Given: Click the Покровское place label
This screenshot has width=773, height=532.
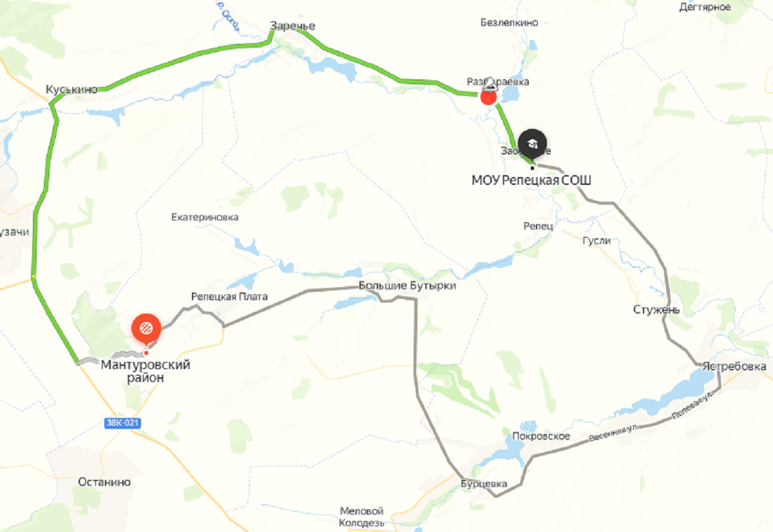Looking at the screenshot, I should (541, 436).
